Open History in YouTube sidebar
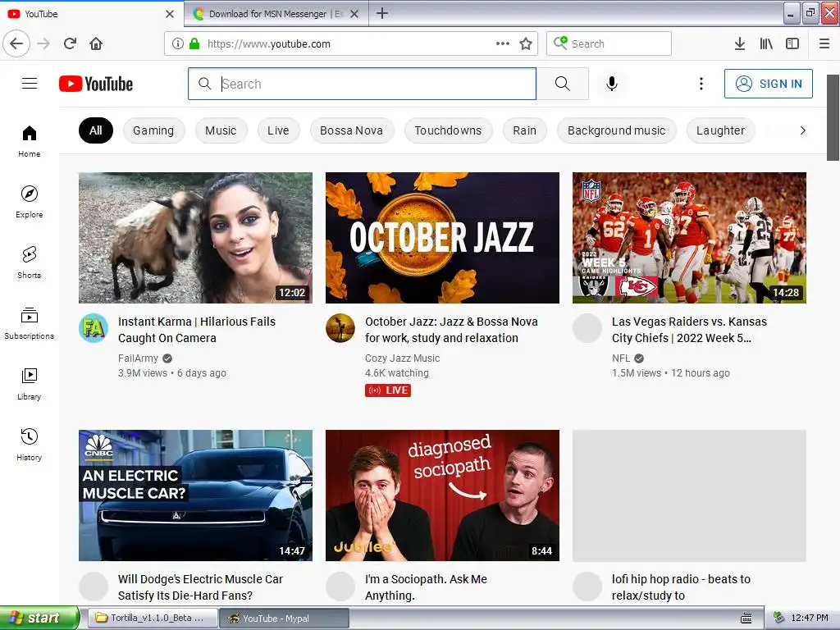The height and width of the screenshot is (630, 840). [30, 445]
